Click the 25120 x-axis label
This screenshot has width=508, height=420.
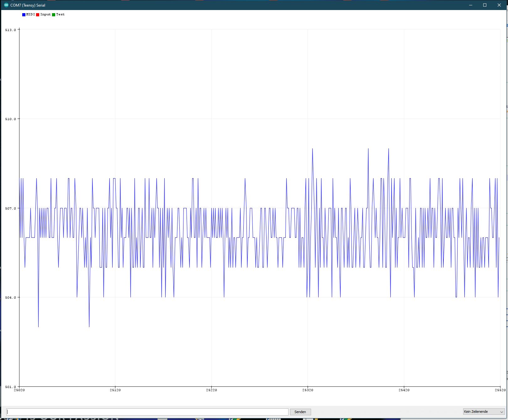pyautogui.click(x=115, y=390)
